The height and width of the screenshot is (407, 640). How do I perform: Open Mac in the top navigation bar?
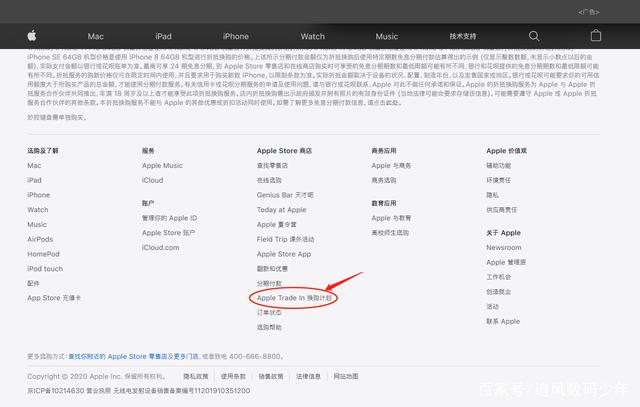(96, 36)
